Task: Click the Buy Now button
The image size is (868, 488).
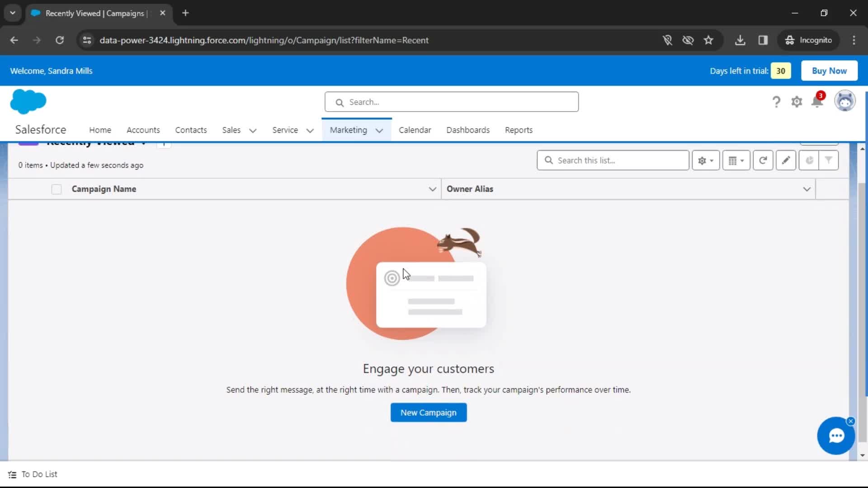Action: (x=829, y=71)
